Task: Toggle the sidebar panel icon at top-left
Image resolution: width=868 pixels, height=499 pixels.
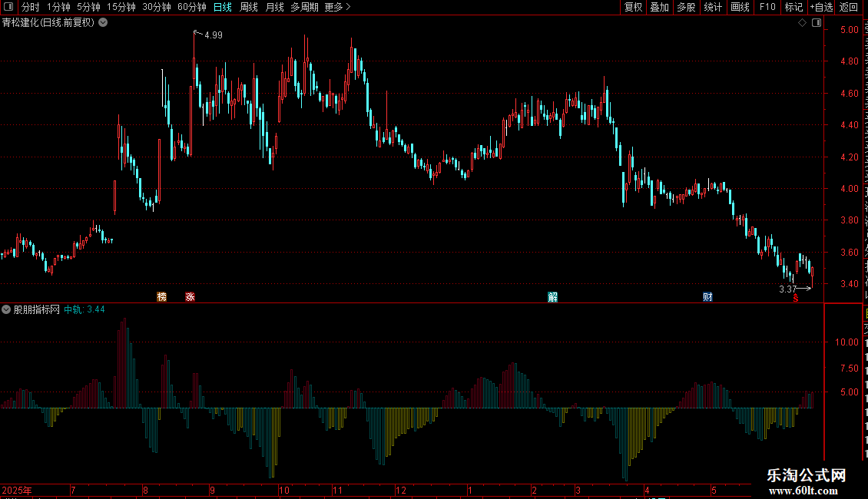Action: click(x=8, y=7)
